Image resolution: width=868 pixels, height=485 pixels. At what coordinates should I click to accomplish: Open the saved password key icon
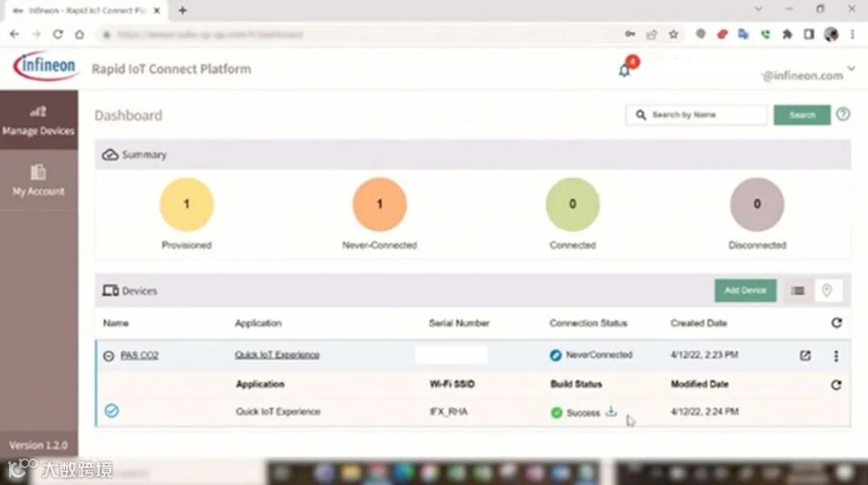click(x=630, y=35)
